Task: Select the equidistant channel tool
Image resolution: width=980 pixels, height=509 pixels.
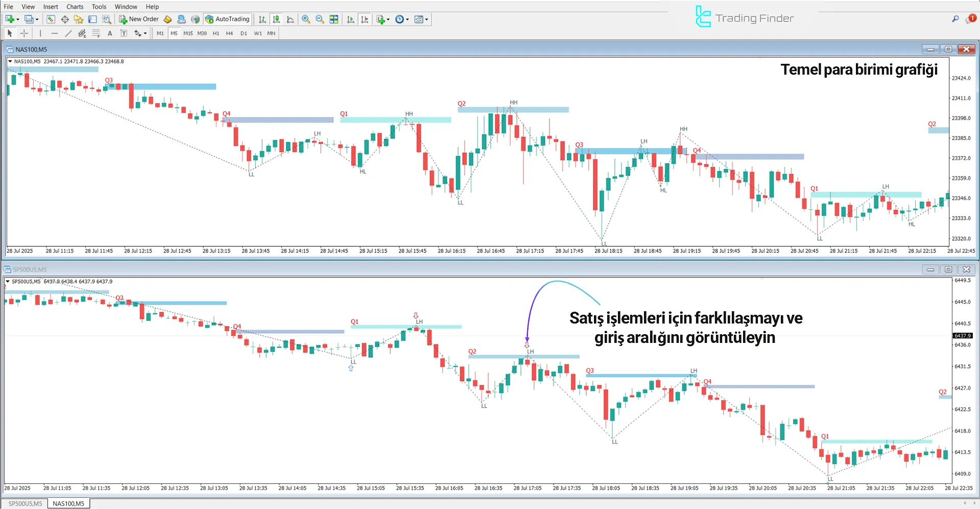Action: pyautogui.click(x=82, y=33)
